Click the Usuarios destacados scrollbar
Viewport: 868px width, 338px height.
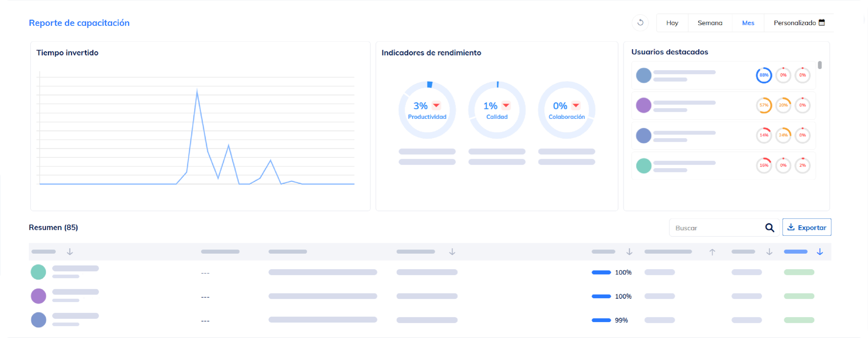(820, 65)
